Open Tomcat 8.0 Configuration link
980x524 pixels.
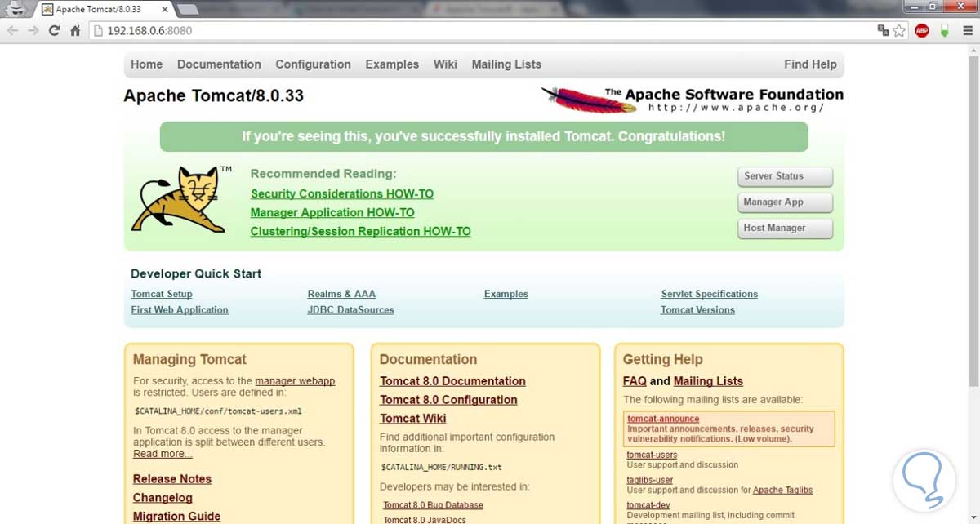(x=448, y=400)
